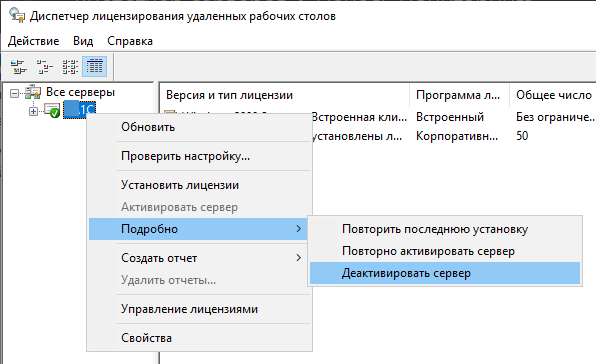Click the Общее число column header

[553, 95]
